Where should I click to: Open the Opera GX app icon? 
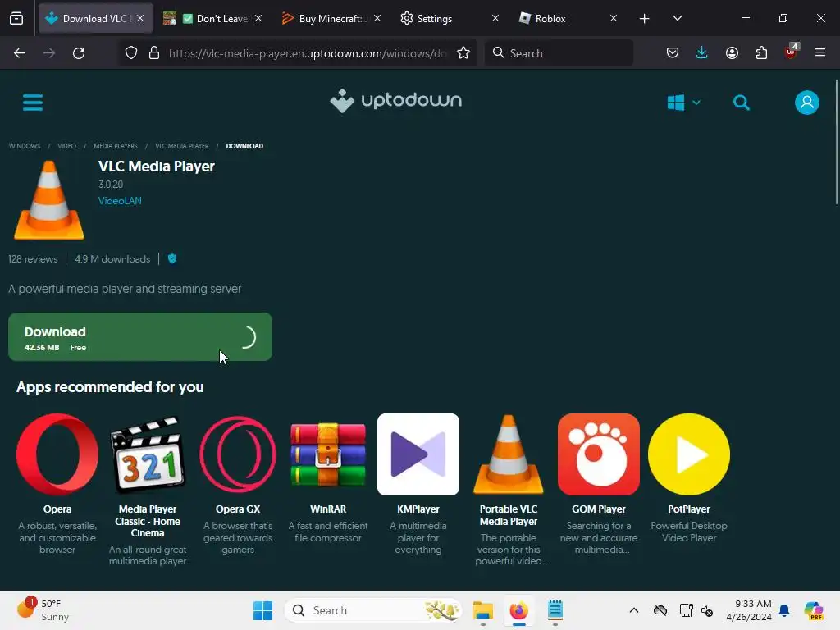pyautogui.click(x=238, y=454)
